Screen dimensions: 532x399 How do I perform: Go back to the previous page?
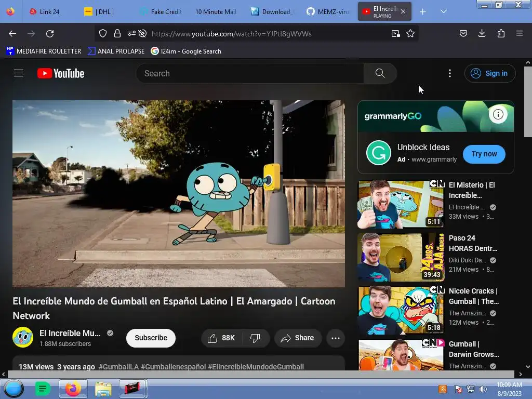click(12, 34)
